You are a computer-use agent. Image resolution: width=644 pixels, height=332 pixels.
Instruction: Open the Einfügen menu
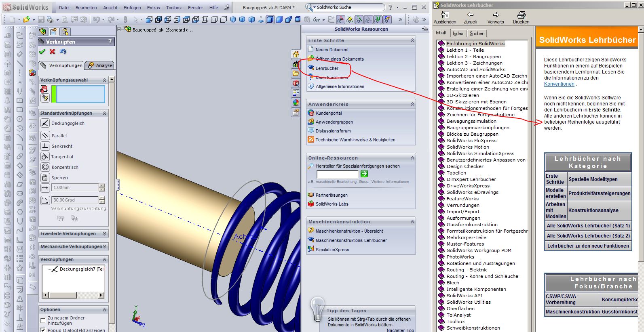click(x=132, y=8)
